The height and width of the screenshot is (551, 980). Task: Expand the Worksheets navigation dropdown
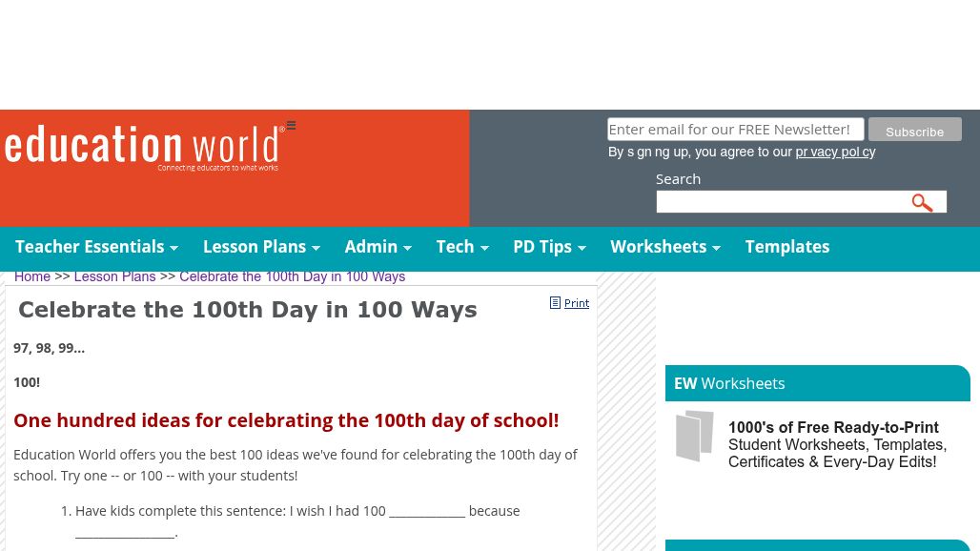(x=664, y=247)
